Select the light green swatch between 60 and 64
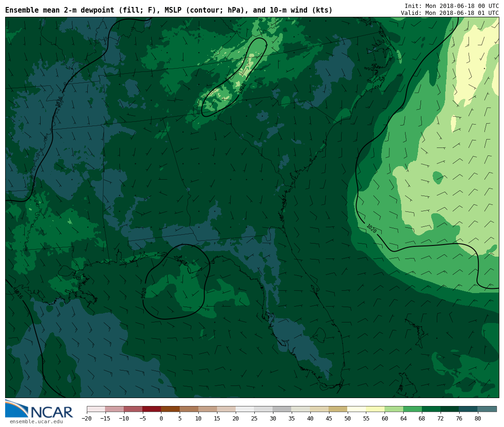 point(394,409)
